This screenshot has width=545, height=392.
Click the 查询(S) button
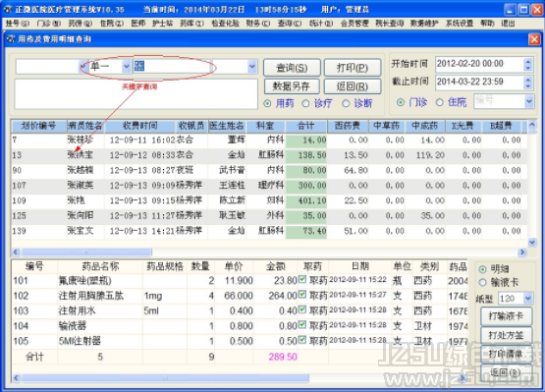click(292, 68)
